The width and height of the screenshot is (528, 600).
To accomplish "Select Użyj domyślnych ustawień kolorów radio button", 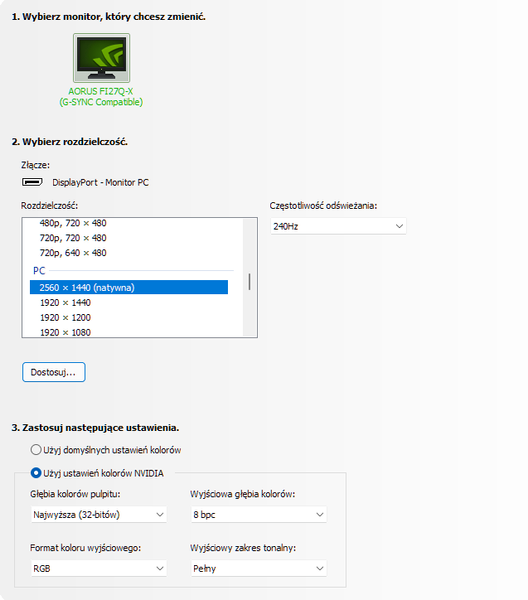I will [x=36, y=450].
